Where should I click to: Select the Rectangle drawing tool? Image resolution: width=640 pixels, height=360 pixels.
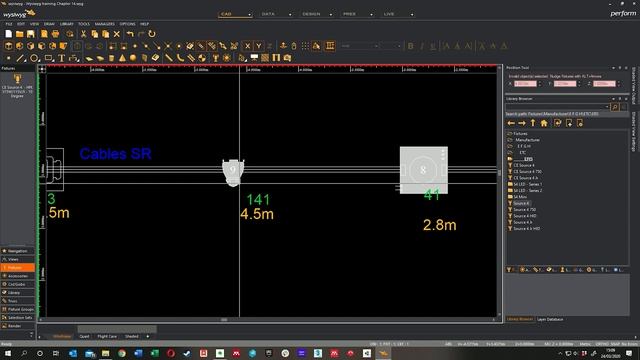click(x=49, y=58)
